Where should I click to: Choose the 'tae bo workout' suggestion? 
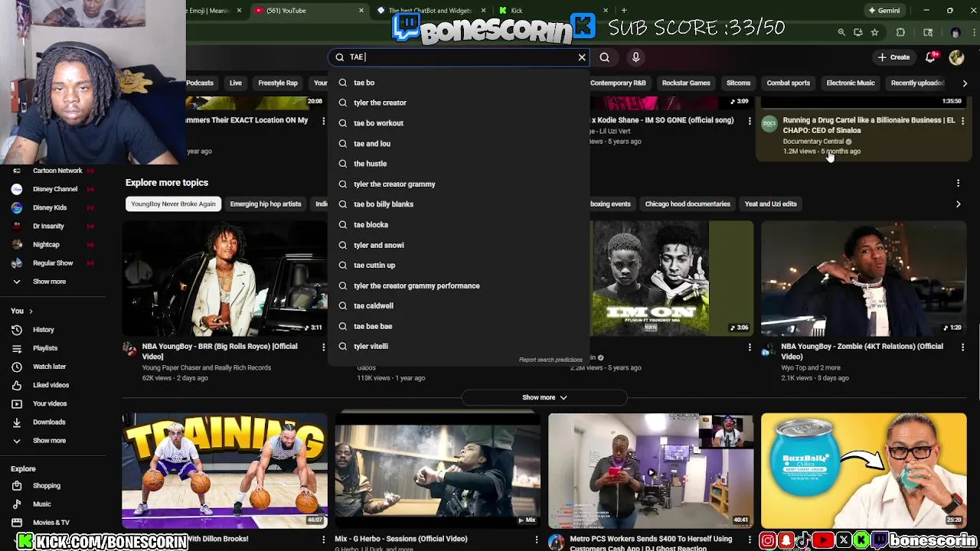(459, 123)
